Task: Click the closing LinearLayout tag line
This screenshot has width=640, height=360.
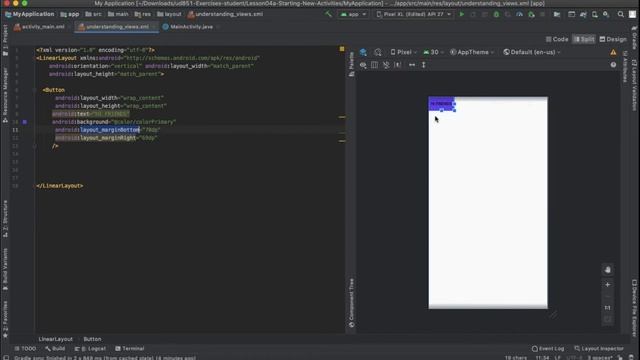Action: click(60, 186)
